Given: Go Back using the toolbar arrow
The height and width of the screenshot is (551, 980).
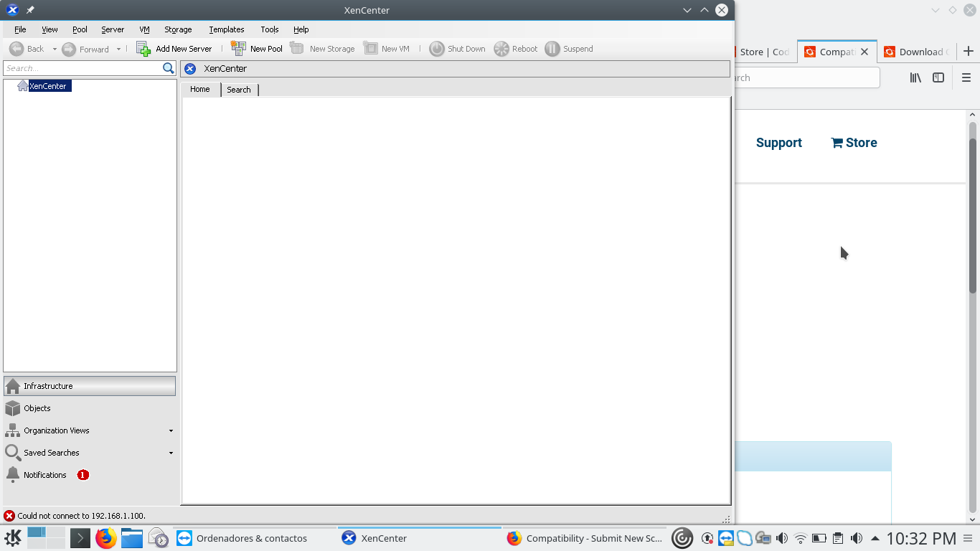Looking at the screenshot, I should pos(17,49).
